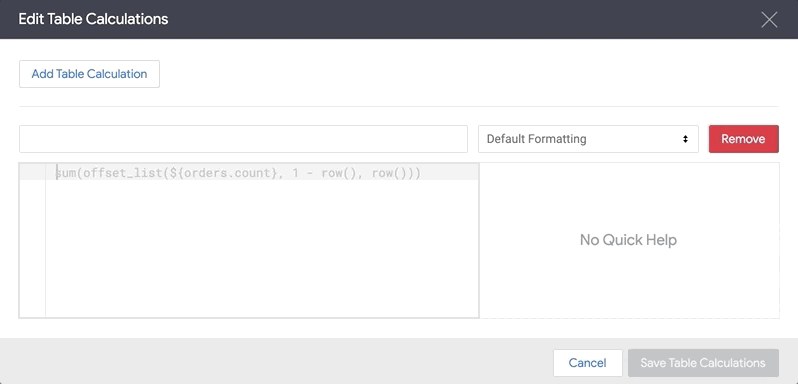Place the cursor on 'sum' in the expression
Viewport: 798px width, 384px height.
coord(65,173)
